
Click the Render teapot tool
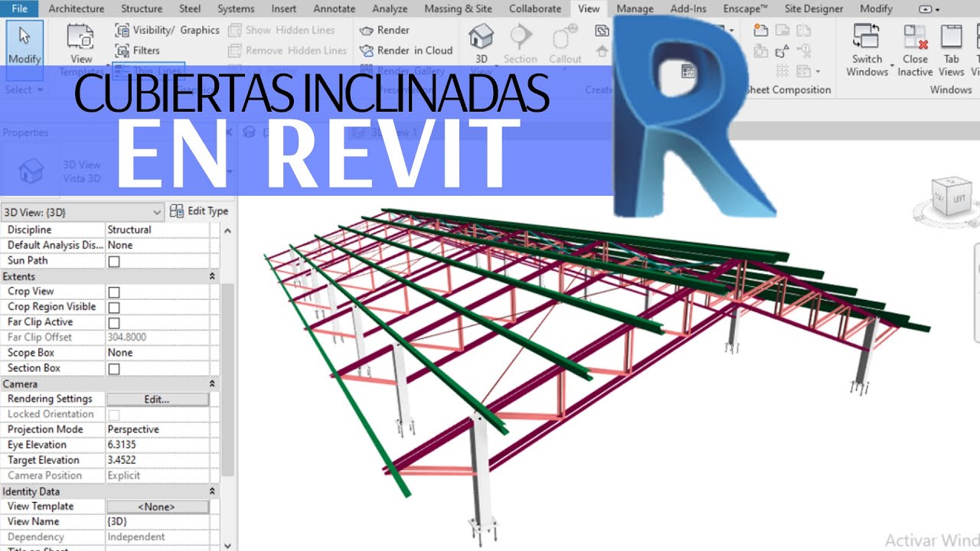[x=384, y=31]
